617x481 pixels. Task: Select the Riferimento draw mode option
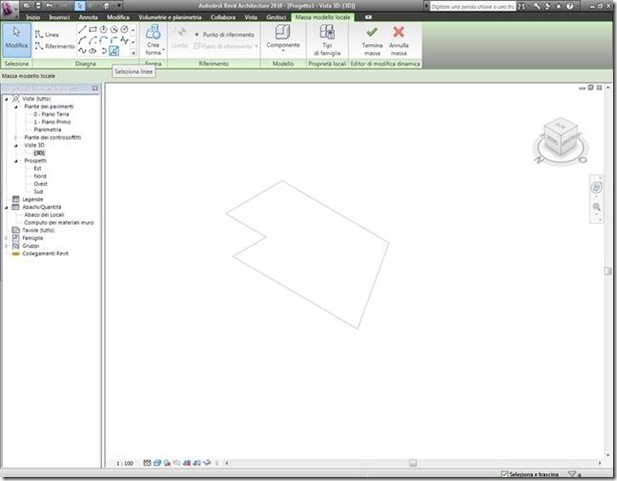tap(54, 46)
